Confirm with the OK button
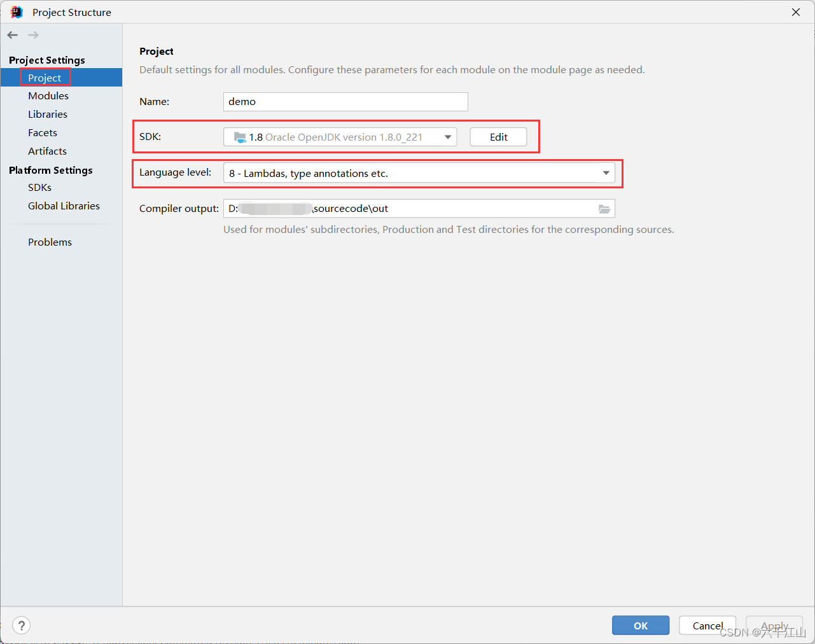Screen dimensions: 815x644 (641, 626)
